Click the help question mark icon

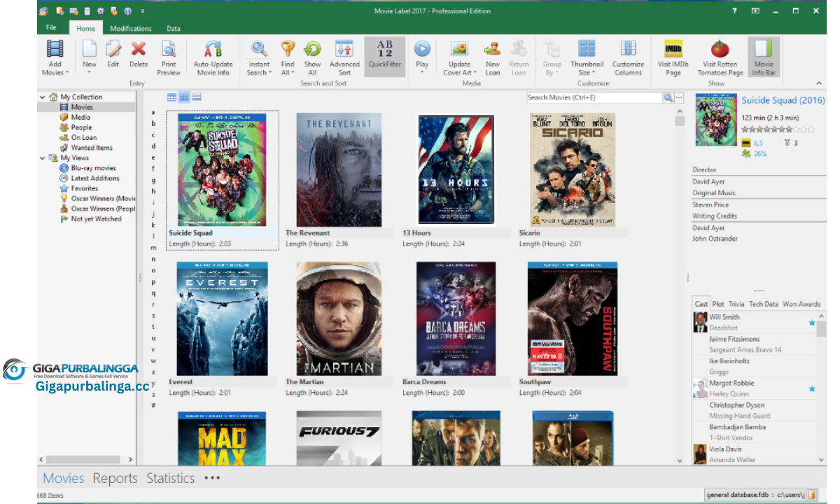[734, 10]
